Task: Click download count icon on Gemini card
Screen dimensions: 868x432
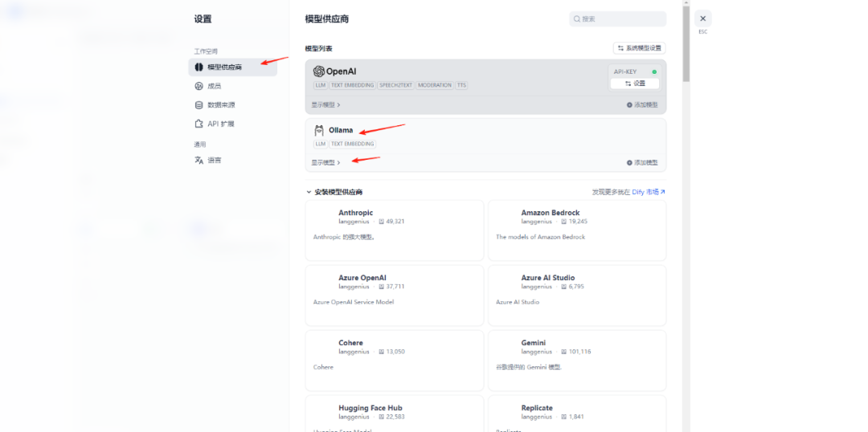Action: (x=564, y=352)
